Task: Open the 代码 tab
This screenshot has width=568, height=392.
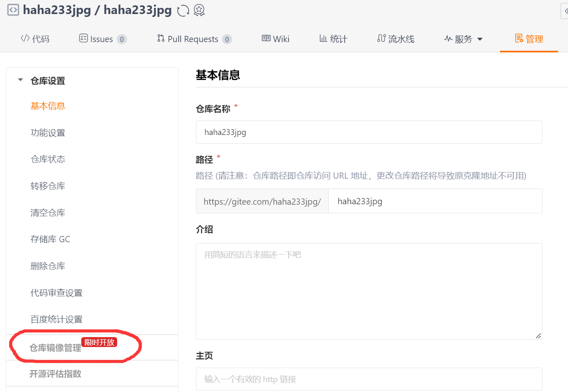Action: point(35,39)
